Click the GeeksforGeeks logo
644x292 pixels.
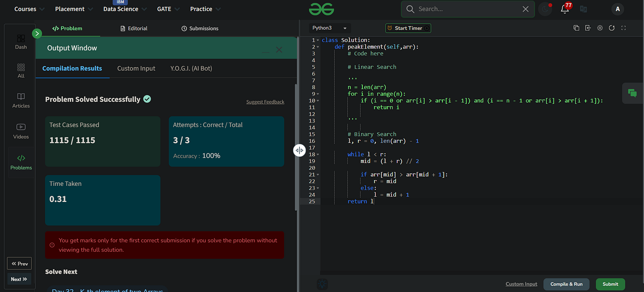322,9
